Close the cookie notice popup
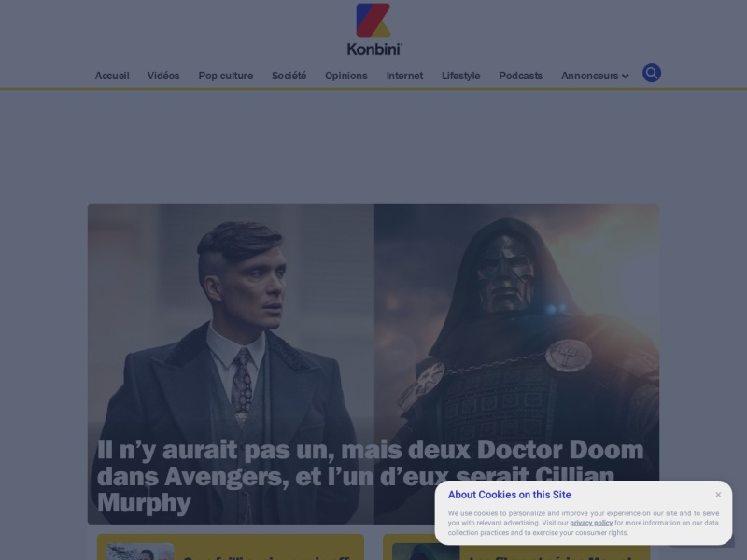 point(718,495)
